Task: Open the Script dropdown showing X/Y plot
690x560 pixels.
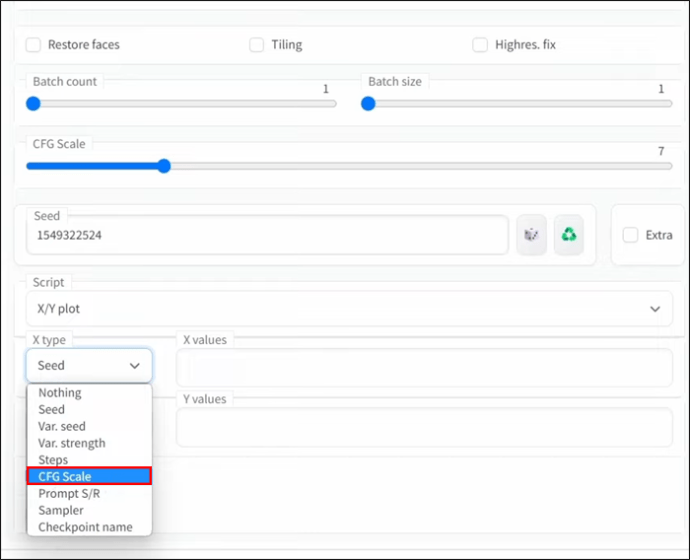Action: [x=349, y=309]
